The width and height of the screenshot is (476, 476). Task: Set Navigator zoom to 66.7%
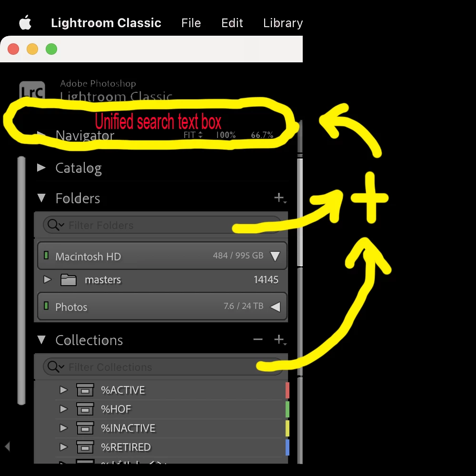tap(262, 135)
